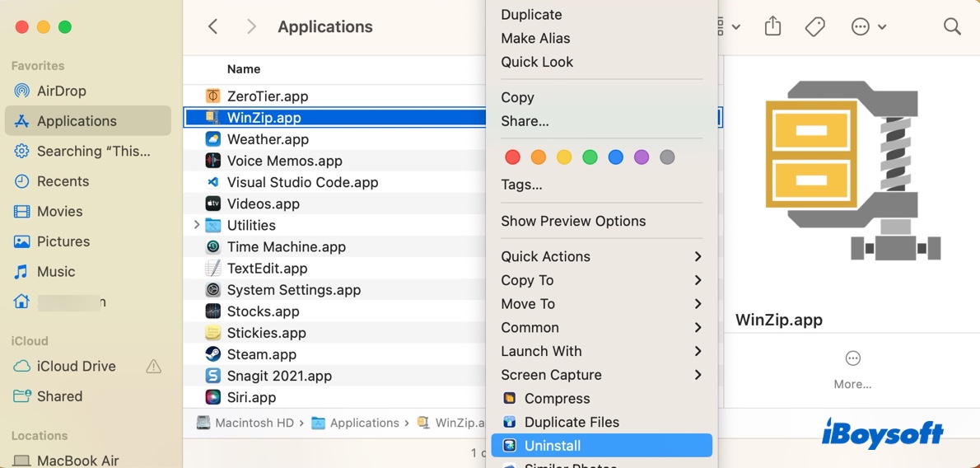Viewport: 980px width, 468px height.
Task: Click Show Preview Options
Action: [573, 221]
